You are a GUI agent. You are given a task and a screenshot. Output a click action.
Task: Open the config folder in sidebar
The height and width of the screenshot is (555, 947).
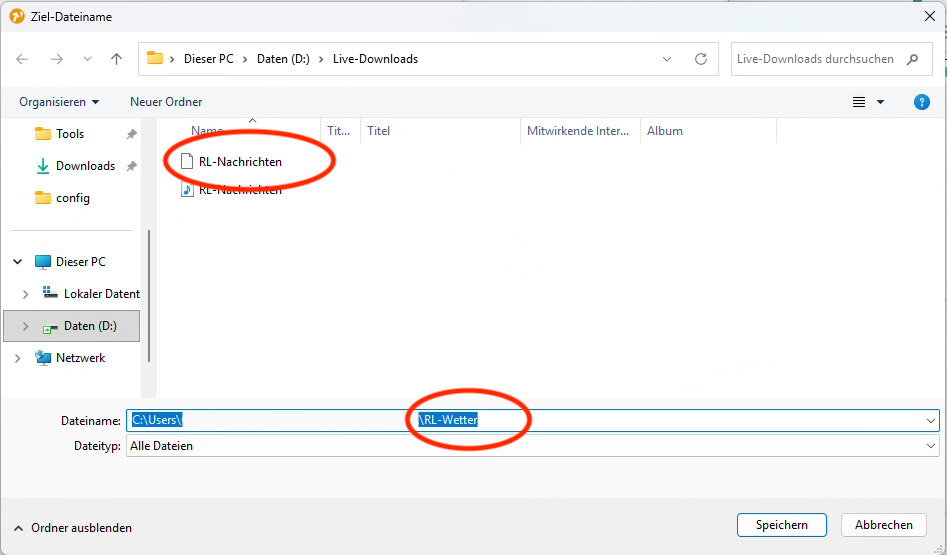(x=72, y=198)
